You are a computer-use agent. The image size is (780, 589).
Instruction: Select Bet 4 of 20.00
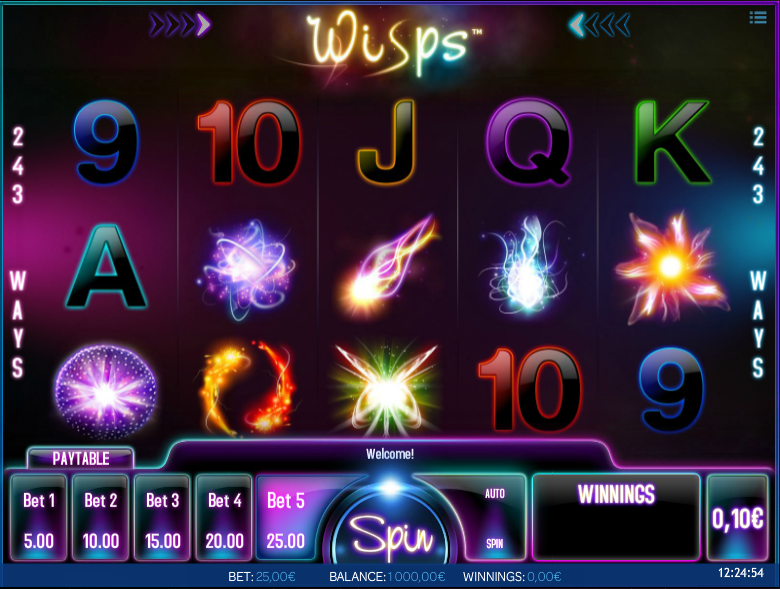[224, 518]
